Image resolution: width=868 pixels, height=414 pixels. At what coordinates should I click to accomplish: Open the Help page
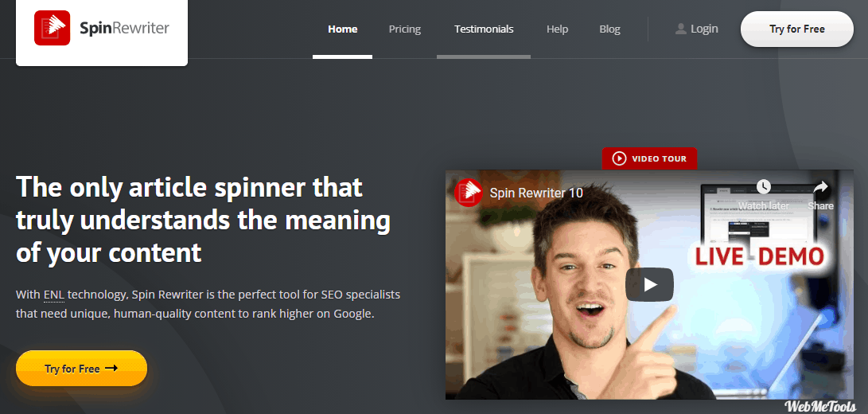pos(558,29)
